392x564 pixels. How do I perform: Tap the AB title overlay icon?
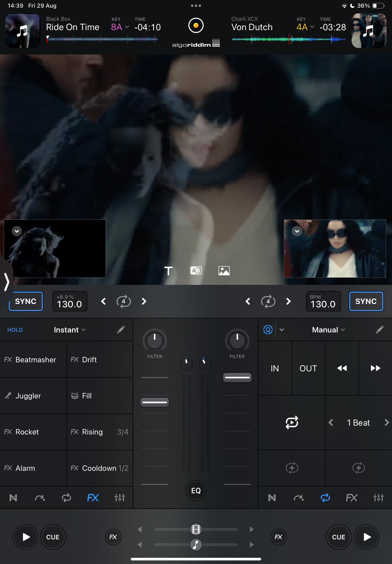(196, 271)
